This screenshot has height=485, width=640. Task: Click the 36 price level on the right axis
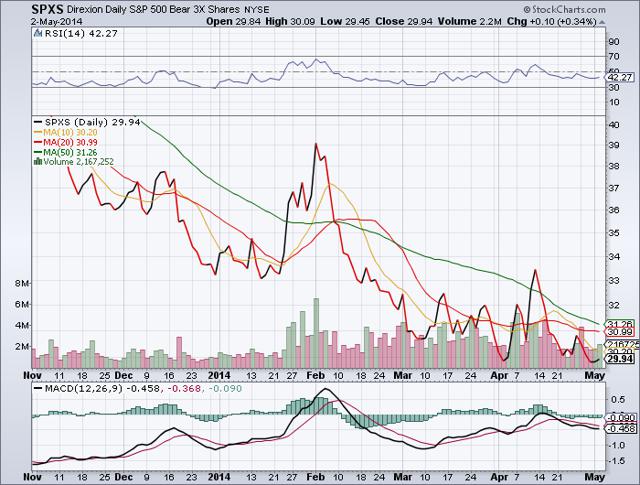(x=614, y=210)
